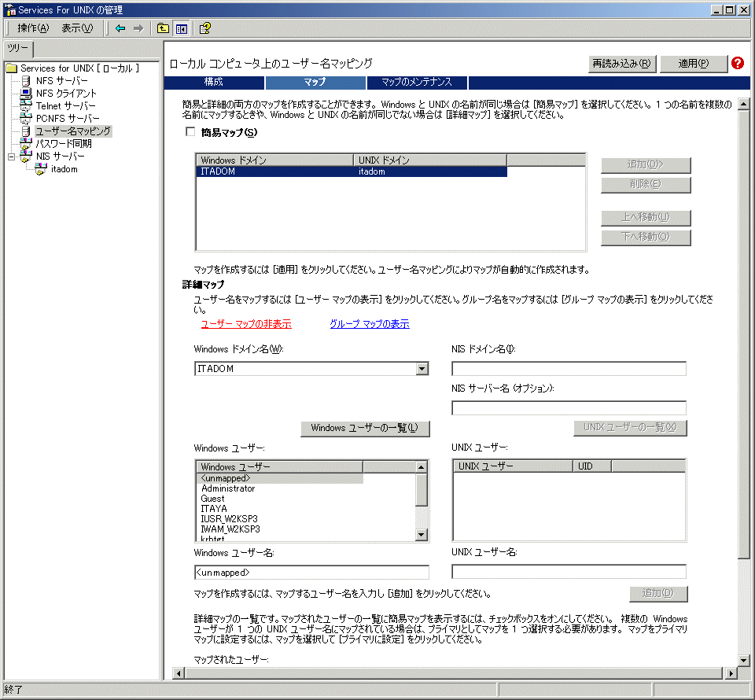This screenshot has height=700, width=755.
Task: Select IUSR_W2KSP3 in Windows user list
Action: click(229, 519)
